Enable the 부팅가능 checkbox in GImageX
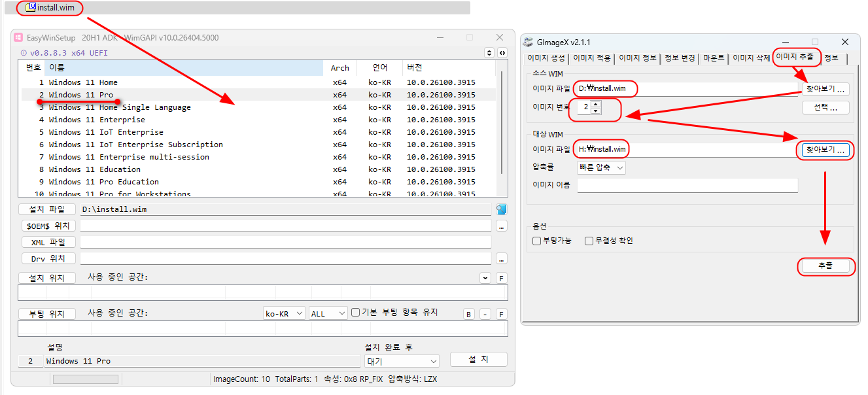 pyautogui.click(x=537, y=241)
